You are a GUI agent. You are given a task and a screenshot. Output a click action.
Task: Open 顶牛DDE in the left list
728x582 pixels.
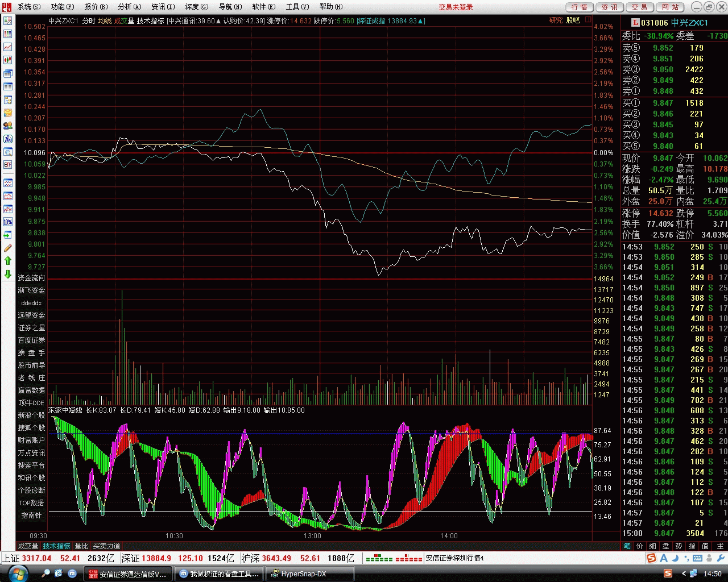31,403
